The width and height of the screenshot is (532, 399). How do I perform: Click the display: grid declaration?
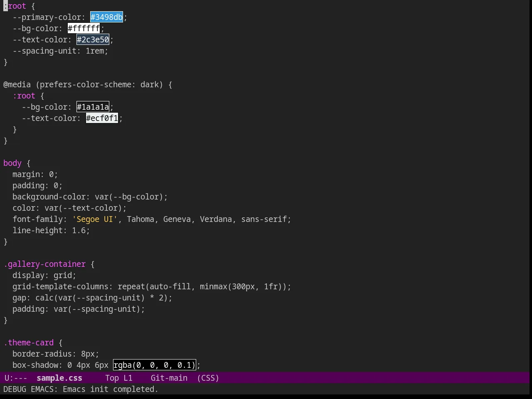coord(44,275)
